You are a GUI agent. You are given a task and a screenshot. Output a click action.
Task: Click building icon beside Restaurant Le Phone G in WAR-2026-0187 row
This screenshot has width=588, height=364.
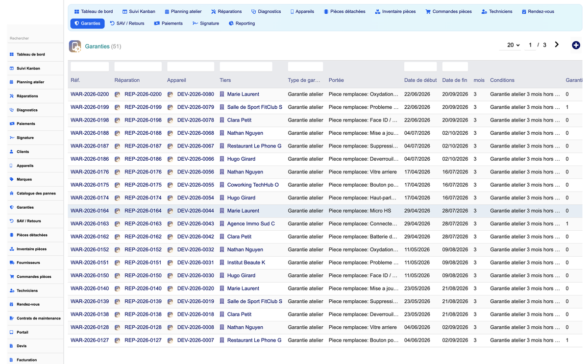tap(222, 146)
